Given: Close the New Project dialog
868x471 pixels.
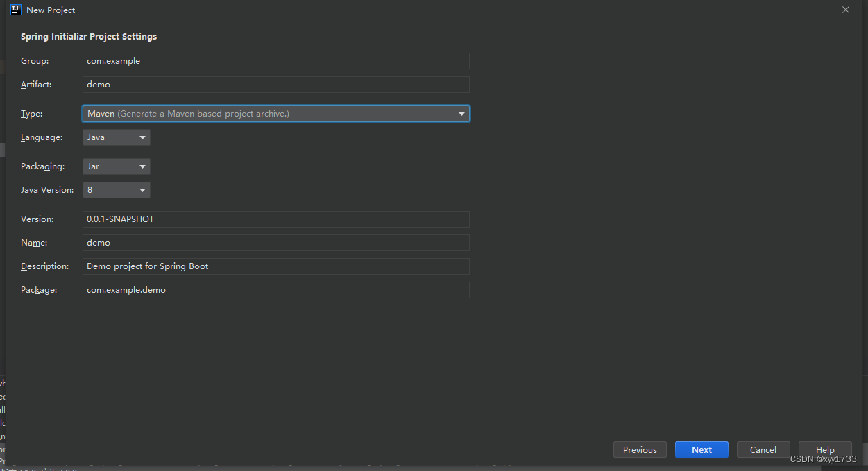Looking at the screenshot, I should (845, 10).
